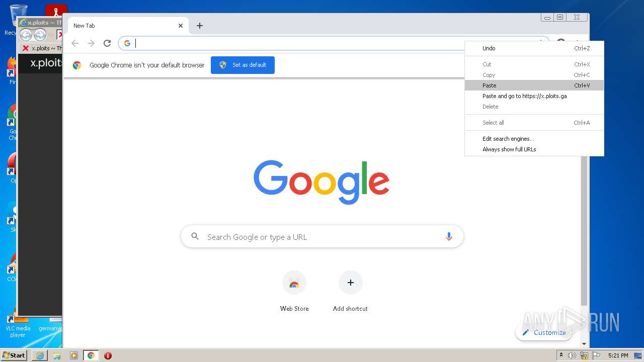Click the taskbar clock 5:21 PM
This screenshot has width=644, height=362.
[x=618, y=355]
